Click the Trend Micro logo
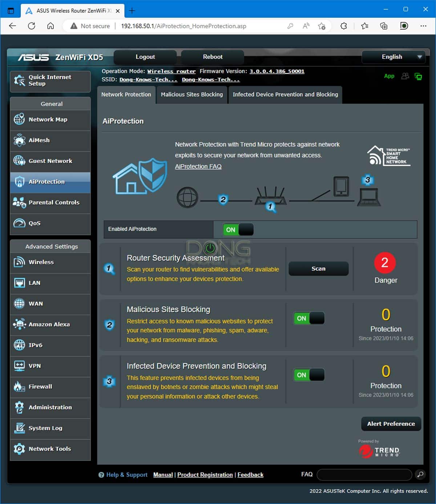The image size is (436, 504). coord(379,451)
